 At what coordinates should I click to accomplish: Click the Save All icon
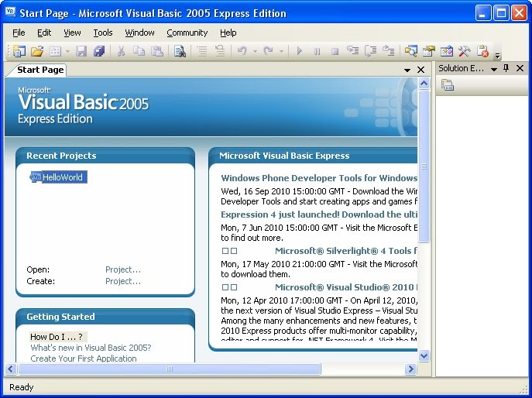pos(99,51)
